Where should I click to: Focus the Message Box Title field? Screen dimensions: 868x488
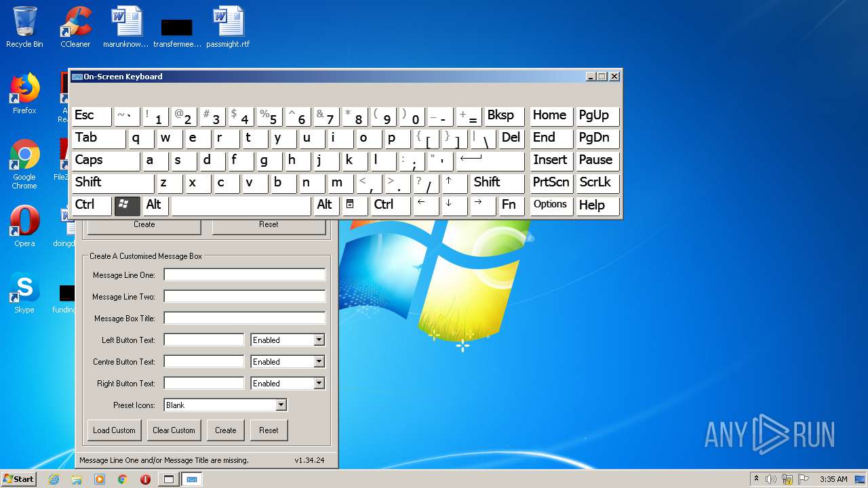(x=244, y=319)
